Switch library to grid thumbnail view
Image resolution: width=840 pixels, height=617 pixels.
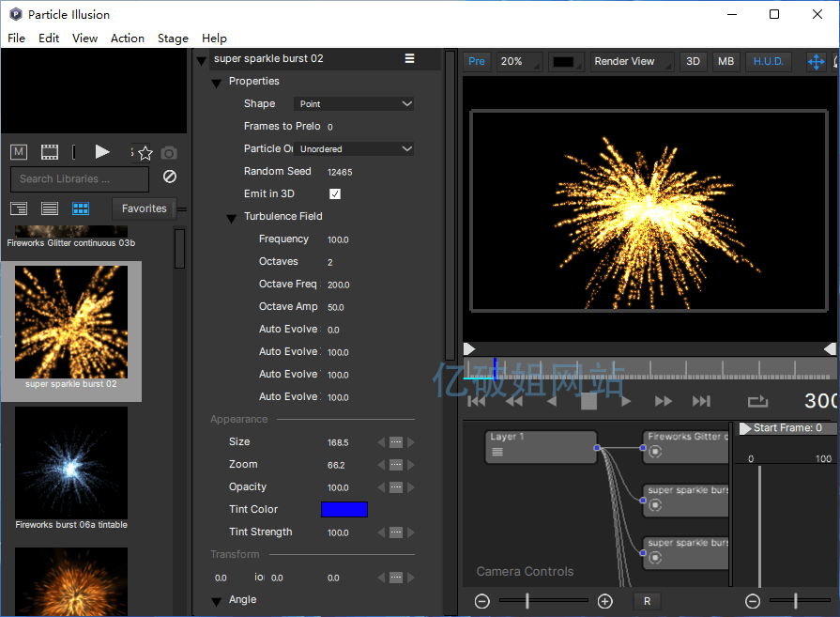[81, 208]
